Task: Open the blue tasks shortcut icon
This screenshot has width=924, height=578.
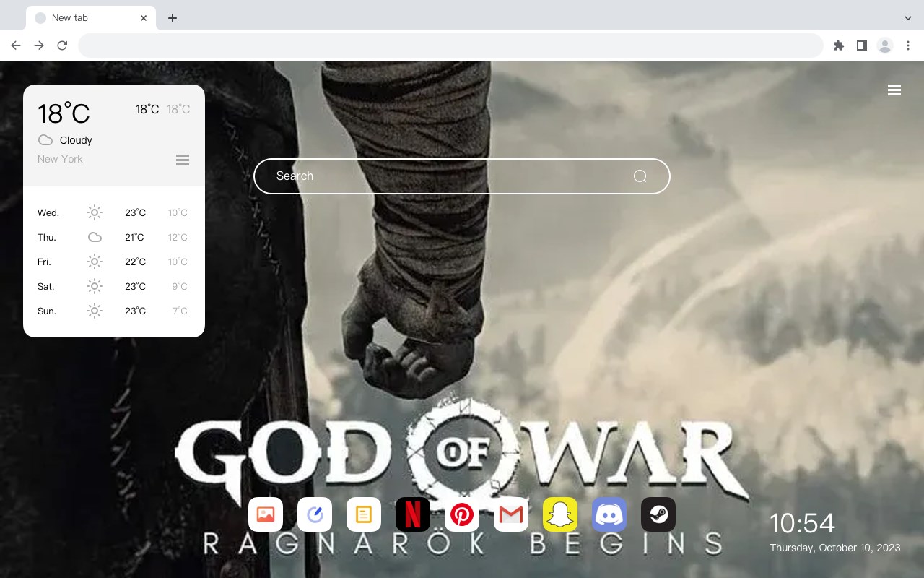Action: [x=315, y=514]
